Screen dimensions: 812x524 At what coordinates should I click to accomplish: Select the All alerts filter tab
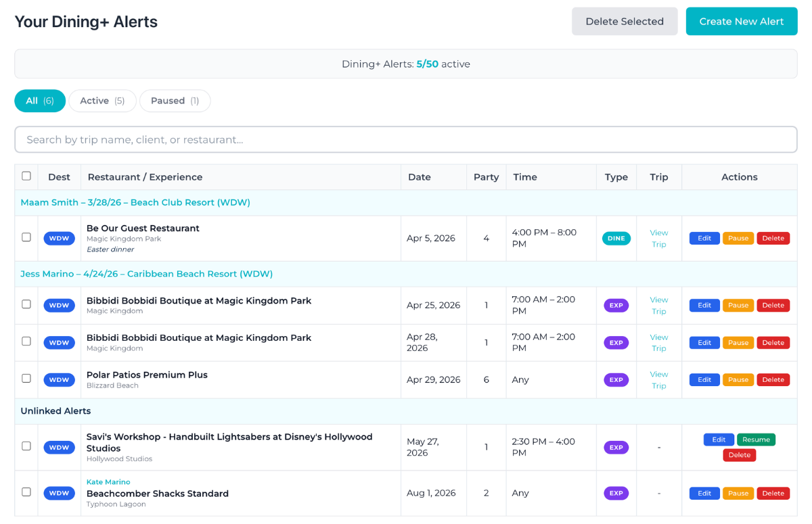[39, 100]
